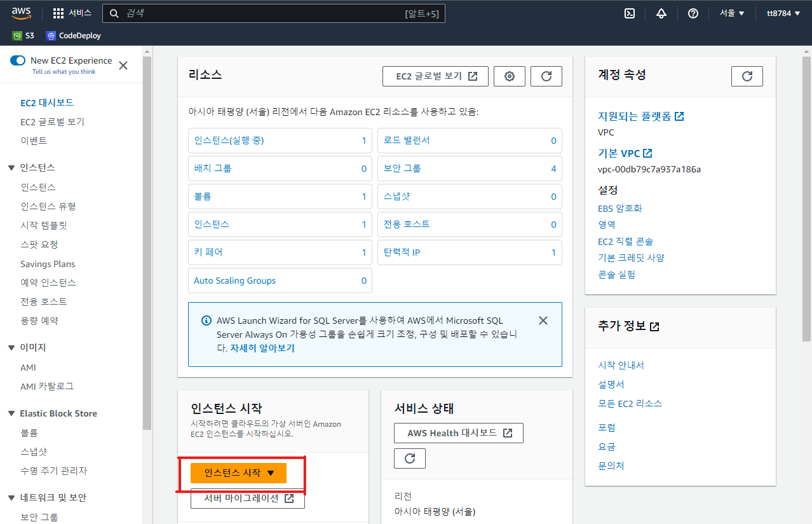Screen dimensions: 812x524
Task: Open 기본 크레딧 사양 link
Action: 631,258
